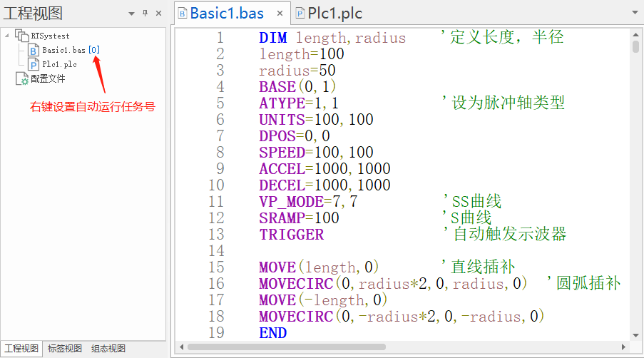Screen dimensions: 644x358
Task: Switch to the 标签视图 bottom tab
Action: pyautogui.click(x=64, y=349)
